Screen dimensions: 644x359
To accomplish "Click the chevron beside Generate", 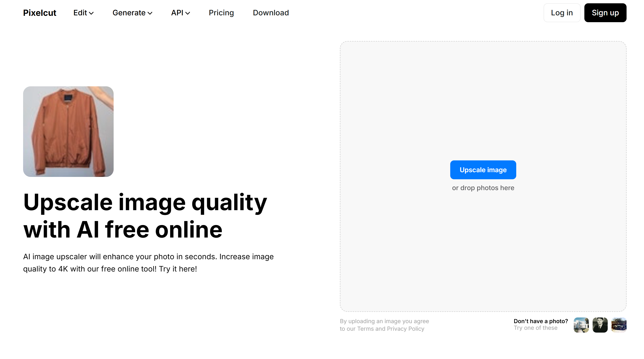I will 150,13.
